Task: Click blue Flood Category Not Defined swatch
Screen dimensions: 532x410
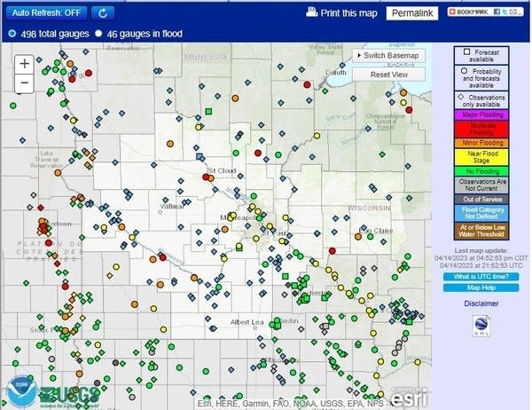Action: tap(481, 213)
